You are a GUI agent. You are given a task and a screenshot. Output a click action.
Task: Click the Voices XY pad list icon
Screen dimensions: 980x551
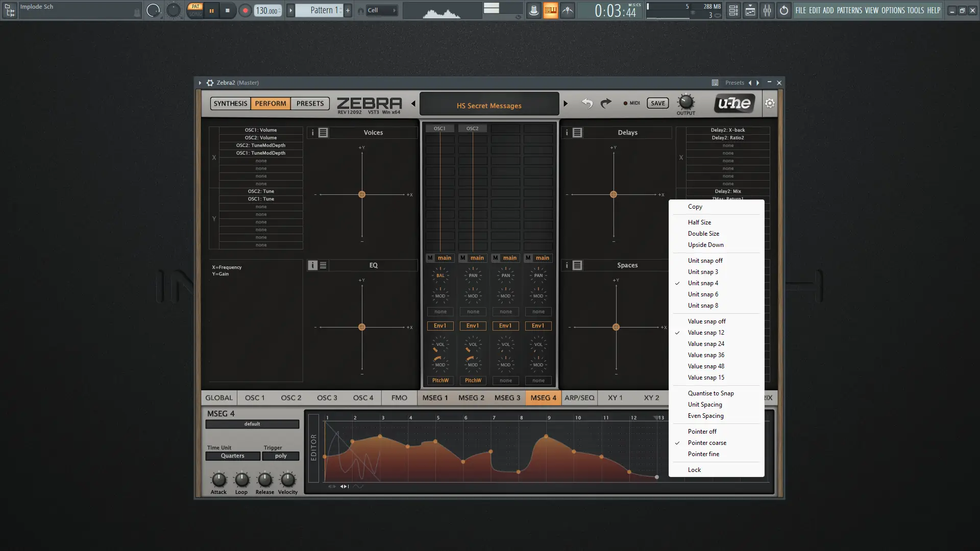[323, 133]
